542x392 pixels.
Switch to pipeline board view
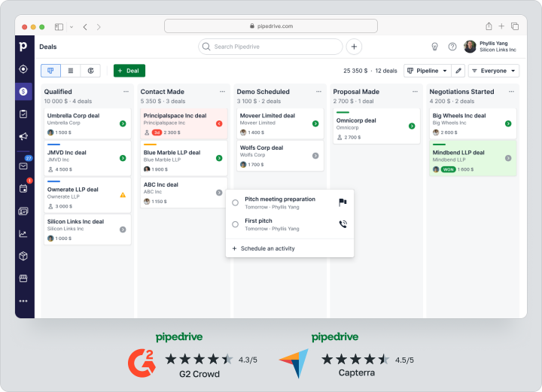click(50, 71)
